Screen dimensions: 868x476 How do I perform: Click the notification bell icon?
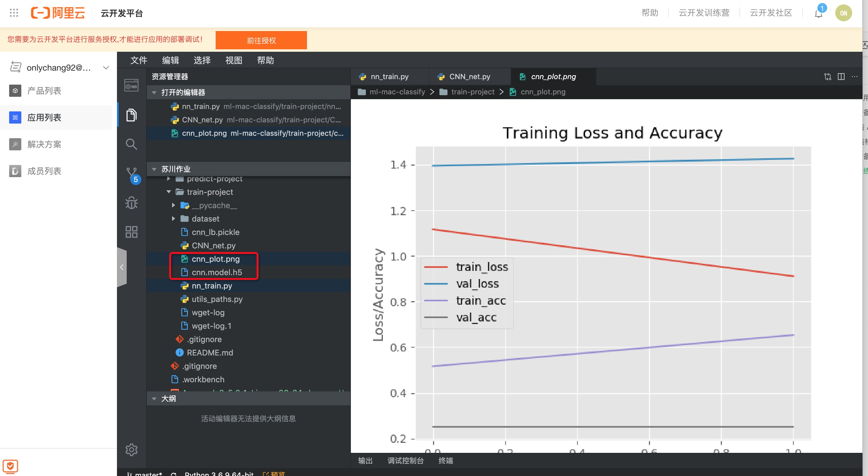[x=818, y=13]
